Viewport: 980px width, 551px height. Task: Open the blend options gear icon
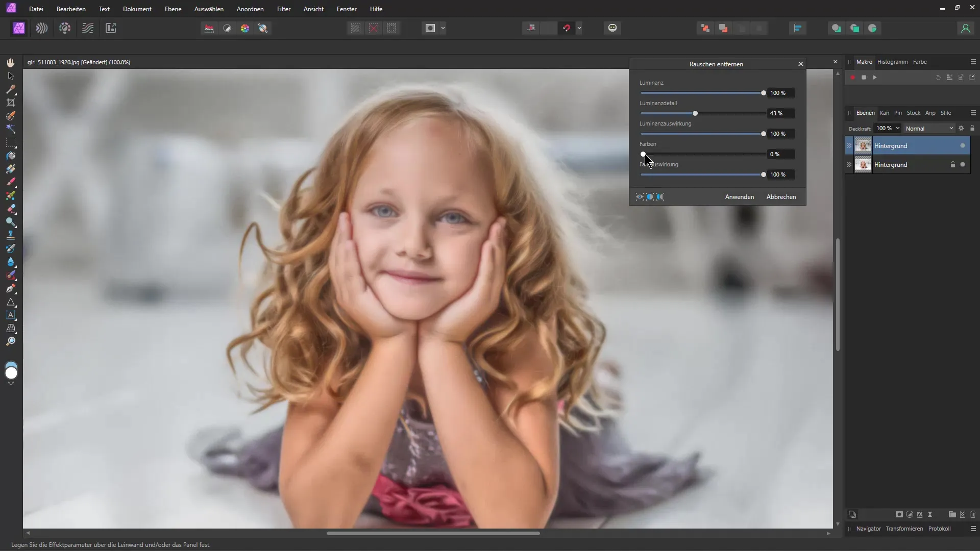coord(961,129)
